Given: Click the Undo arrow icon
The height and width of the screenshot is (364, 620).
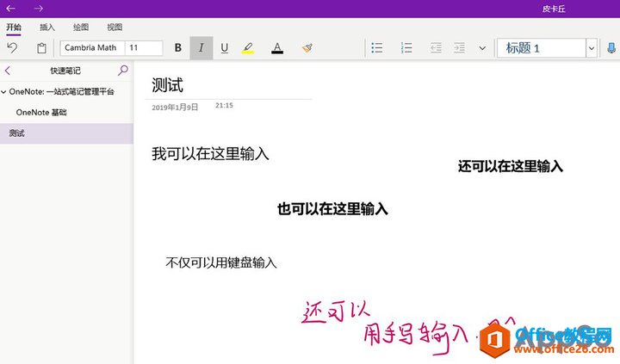Looking at the screenshot, I should 12,48.
